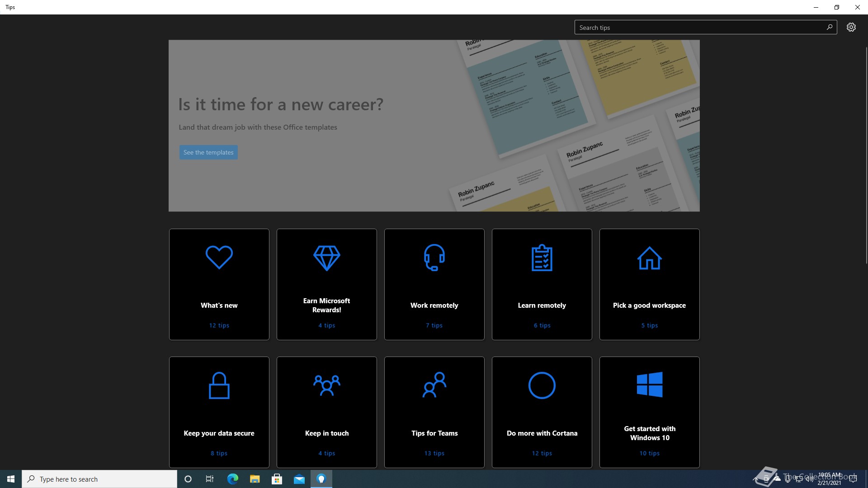
Task: Click 'Is it time for a new career?' headline
Action: click(281, 104)
